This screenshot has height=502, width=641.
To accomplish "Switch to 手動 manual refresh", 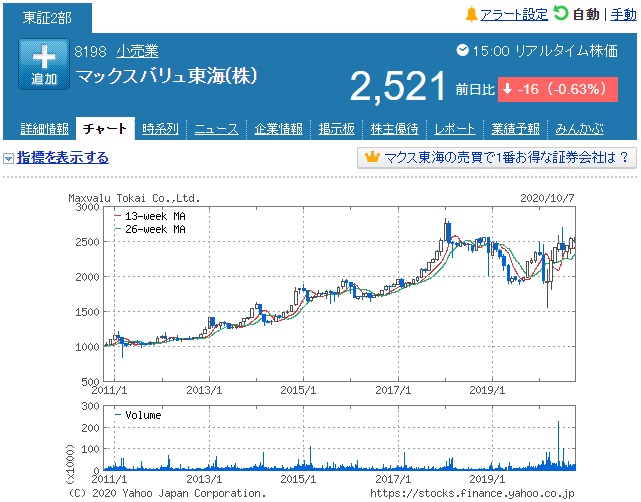I will tap(623, 15).
